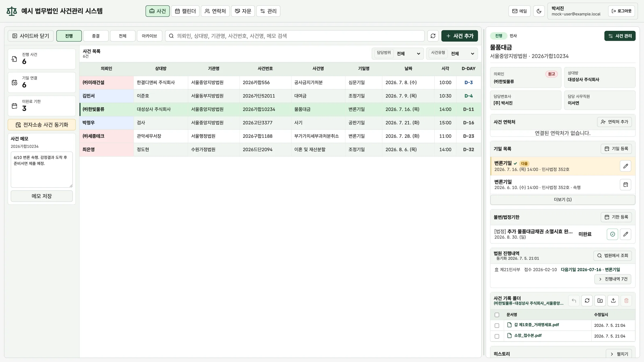This screenshot has height=362, width=644.
Task: Mark the 소멸시효 deadline complete with the check icon
Action: pyautogui.click(x=612, y=234)
